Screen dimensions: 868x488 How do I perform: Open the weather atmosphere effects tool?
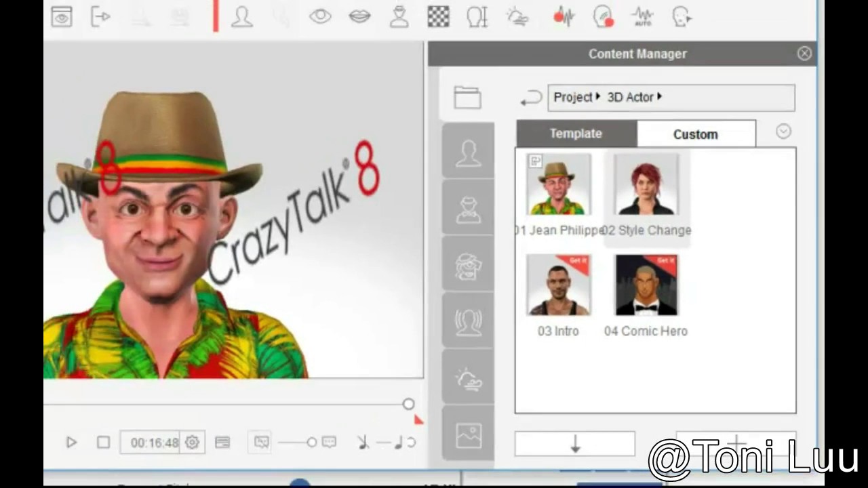coord(517,16)
